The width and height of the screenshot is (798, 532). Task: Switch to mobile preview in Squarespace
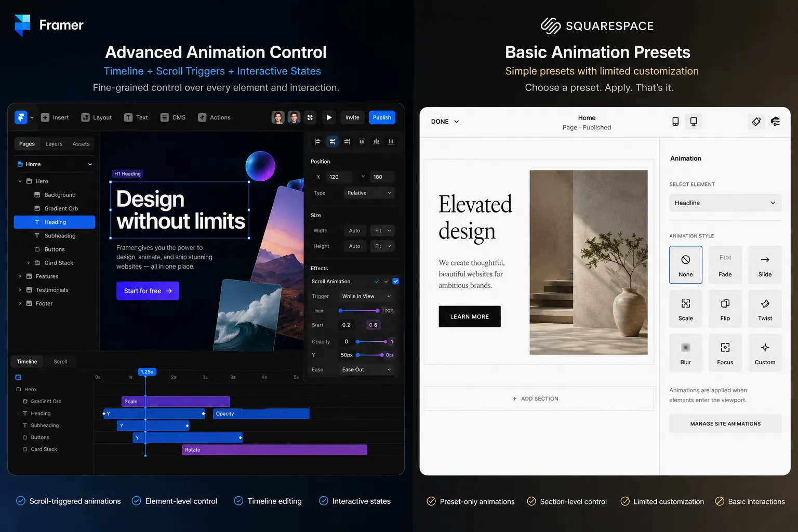pyautogui.click(x=675, y=122)
